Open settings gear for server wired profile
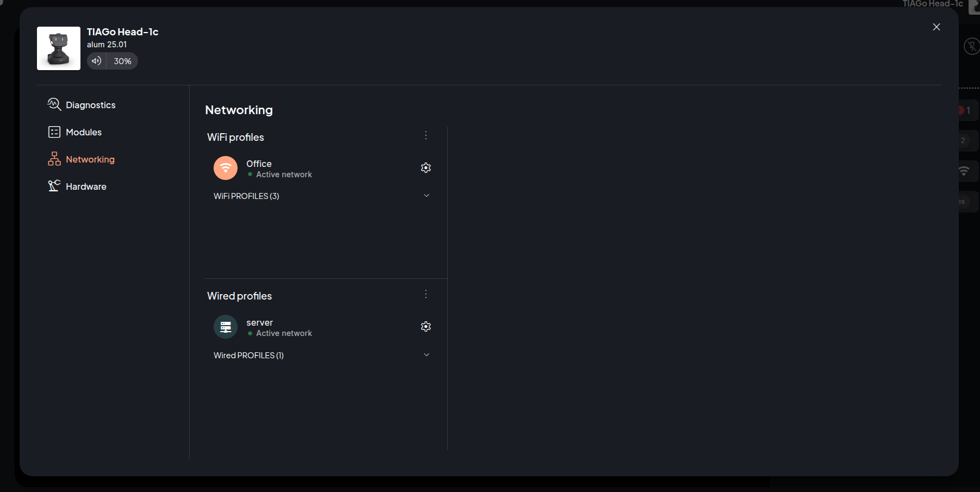980x492 pixels. tap(426, 327)
